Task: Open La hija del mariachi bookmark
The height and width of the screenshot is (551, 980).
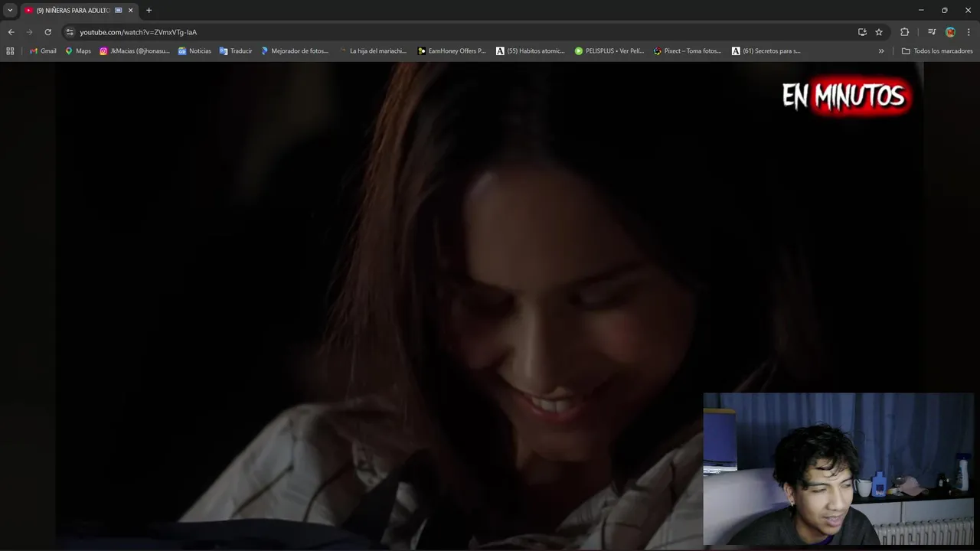Action: pos(373,51)
